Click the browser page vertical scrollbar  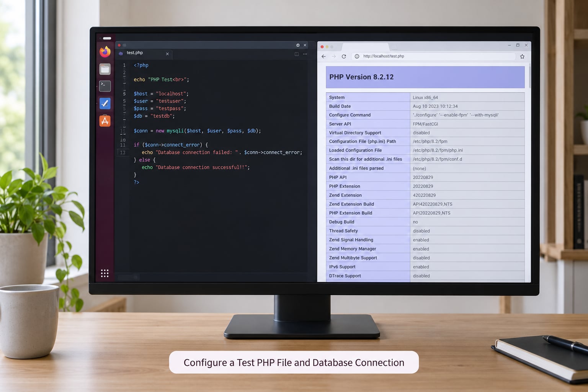coord(529,76)
